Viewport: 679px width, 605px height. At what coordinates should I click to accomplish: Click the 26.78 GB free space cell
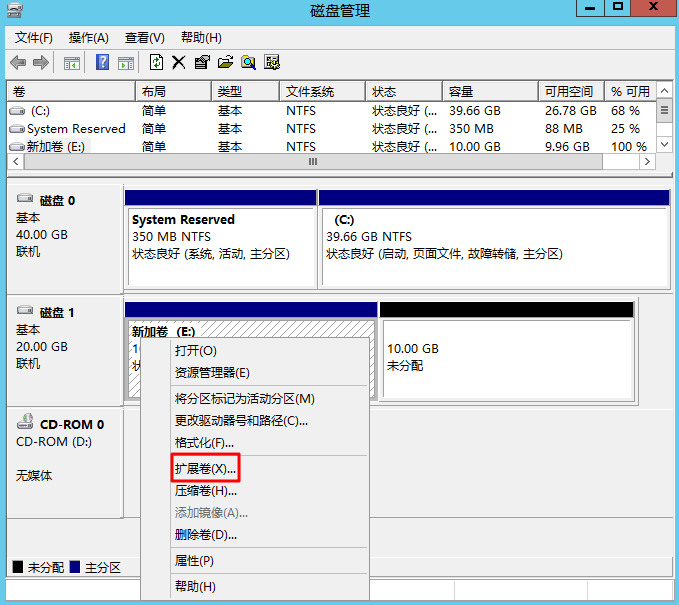(570, 111)
